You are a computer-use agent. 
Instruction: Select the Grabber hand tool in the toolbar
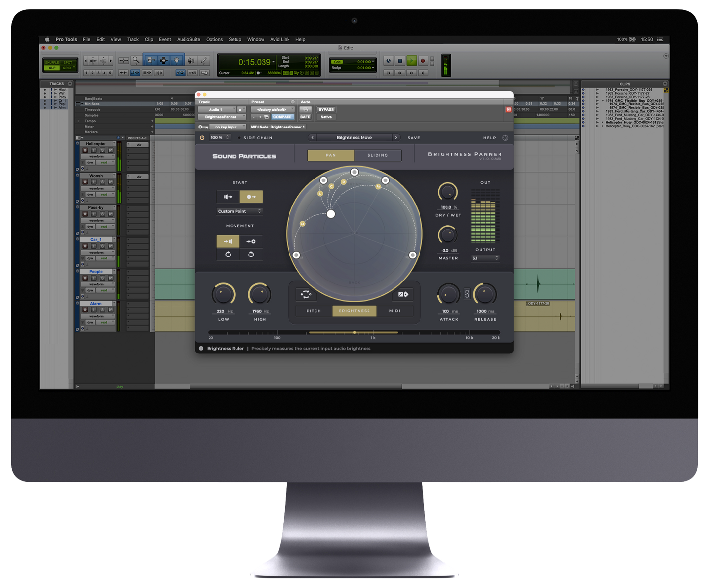pyautogui.click(x=176, y=60)
